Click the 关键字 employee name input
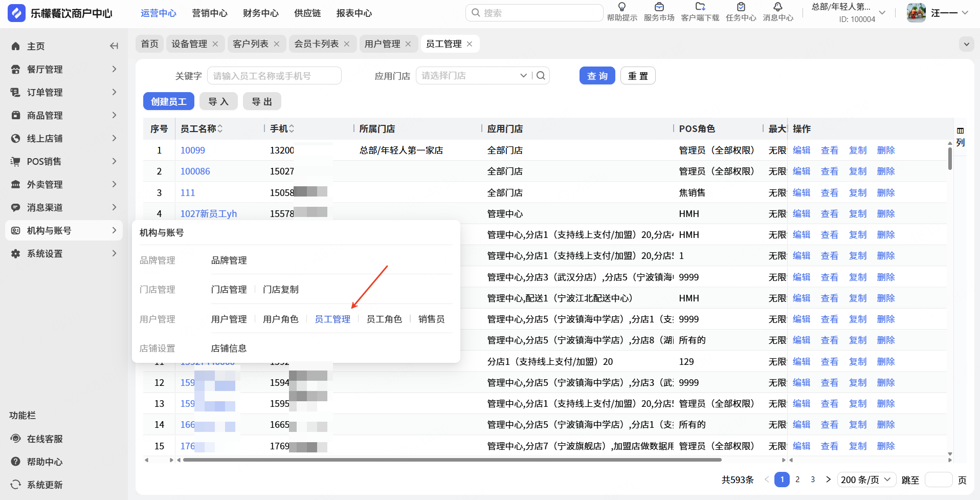The image size is (980, 500). (274, 76)
